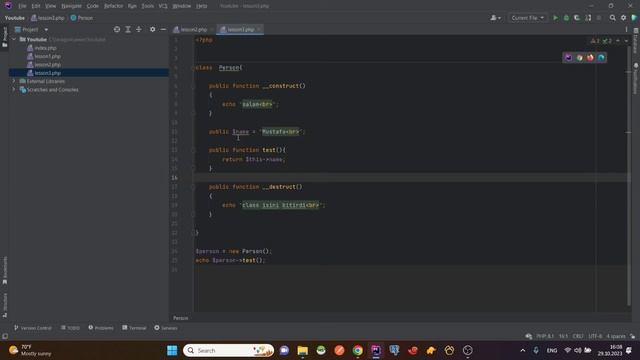This screenshot has width=640, height=360.
Task: Open TODO tool window
Action: [x=70, y=328]
